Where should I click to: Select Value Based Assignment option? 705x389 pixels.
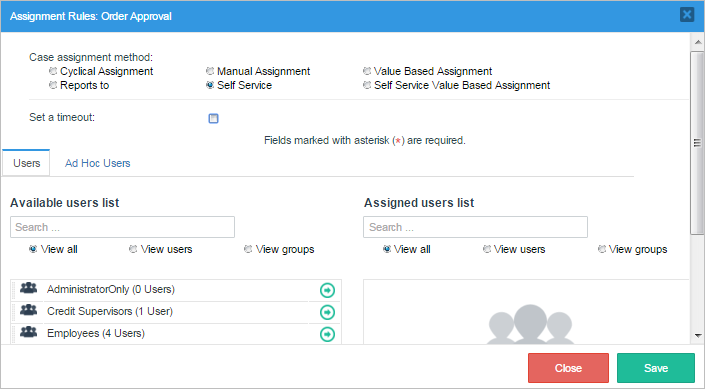pos(367,71)
